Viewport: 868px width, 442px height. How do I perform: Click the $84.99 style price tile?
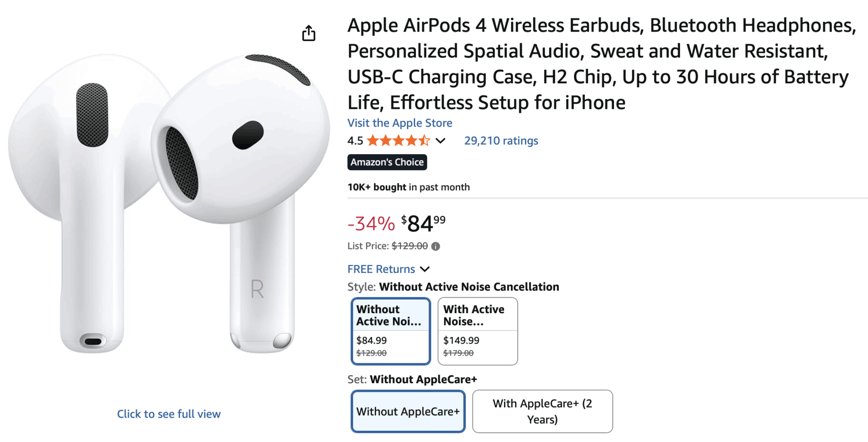click(372, 340)
